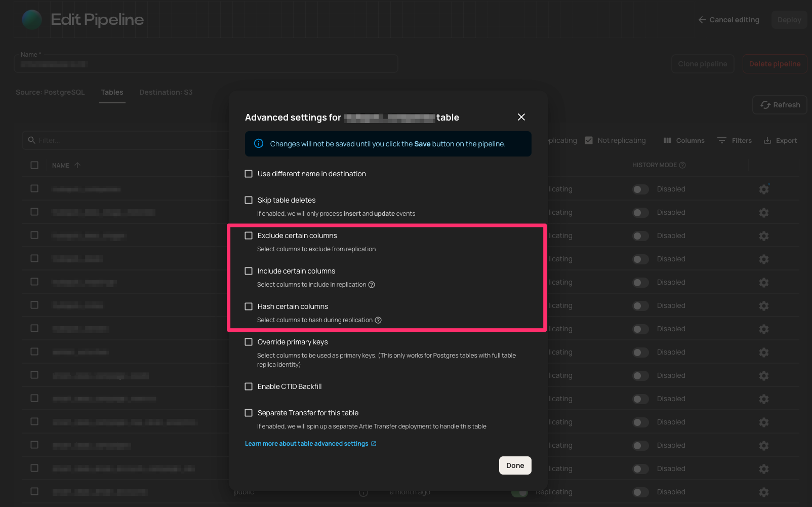Open help icon for Include certain columns
Viewport: 812px width, 507px height.
point(372,285)
